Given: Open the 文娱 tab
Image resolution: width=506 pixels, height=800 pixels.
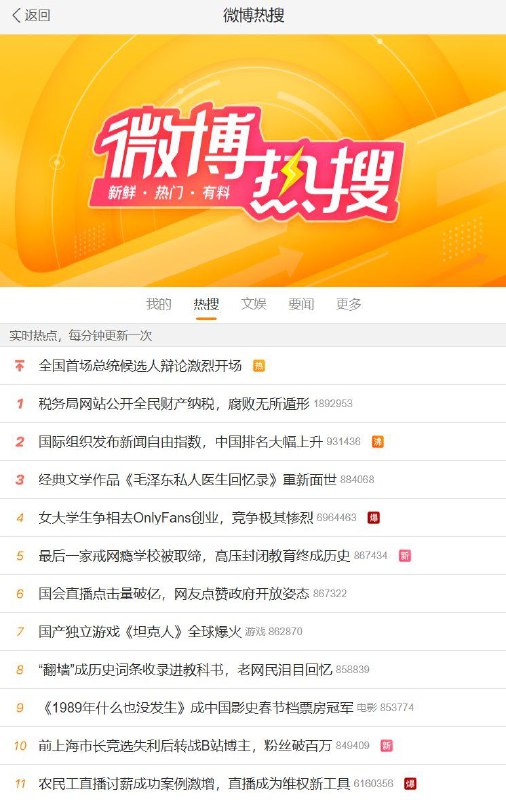Looking at the screenshot, I should 254,304.
